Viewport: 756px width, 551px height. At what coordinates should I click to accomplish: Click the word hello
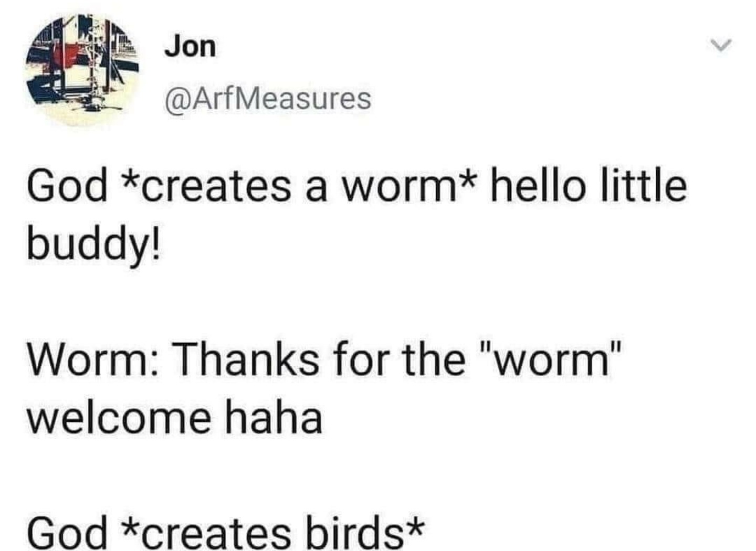point(538,185)
